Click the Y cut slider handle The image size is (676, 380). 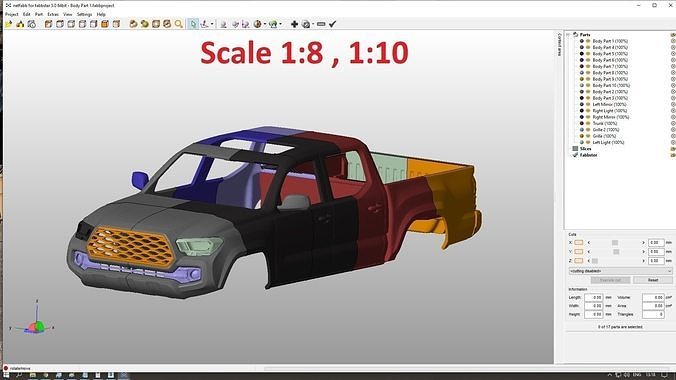616,252
